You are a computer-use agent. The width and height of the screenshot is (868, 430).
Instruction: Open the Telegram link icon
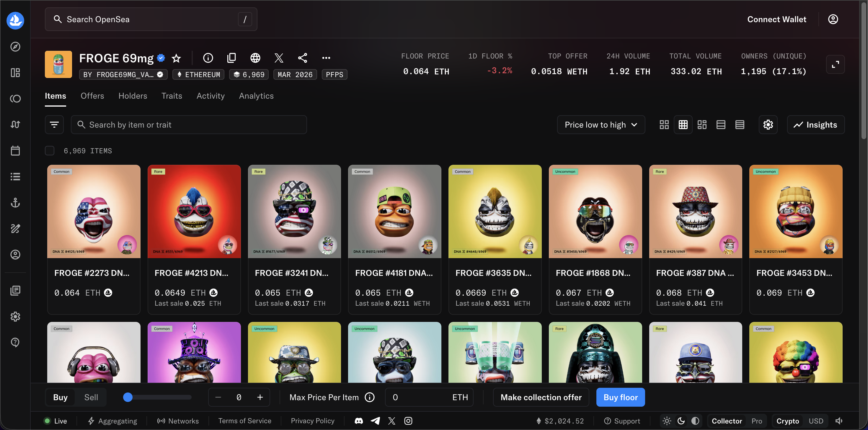click(375, 421)
